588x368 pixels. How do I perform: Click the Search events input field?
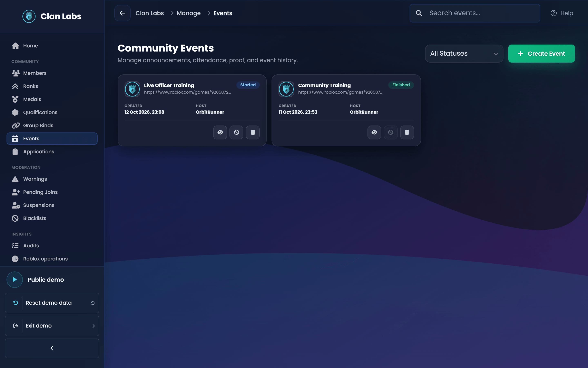click(x=475, y=13)
